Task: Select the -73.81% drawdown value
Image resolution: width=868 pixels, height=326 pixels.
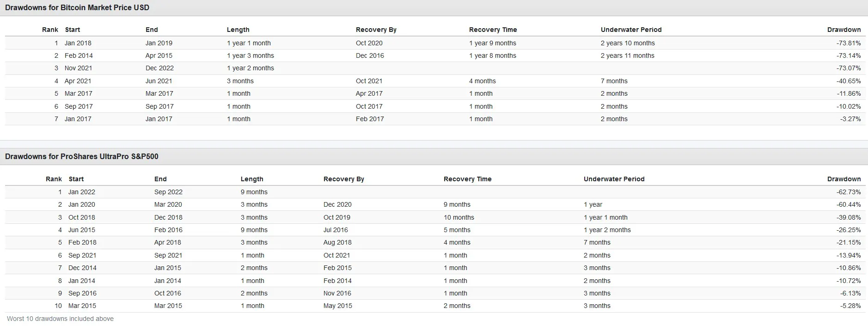Action: pyautogui.click(x=848, y=43)
